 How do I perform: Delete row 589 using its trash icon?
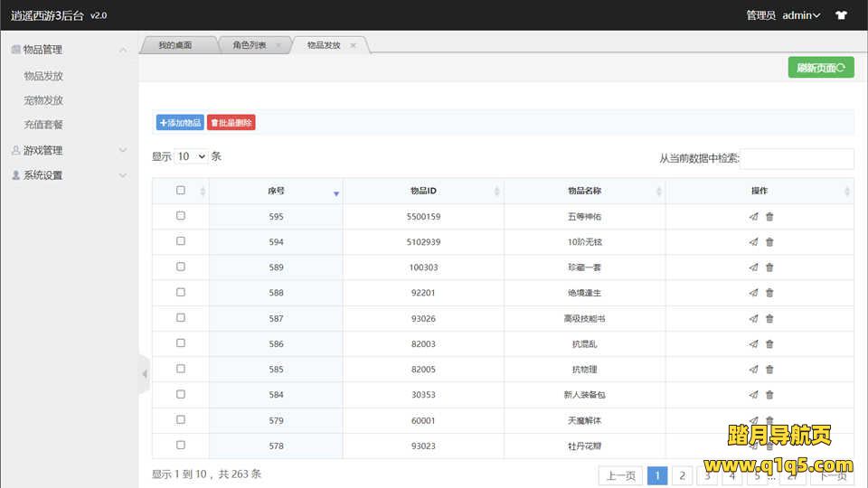click(769, 267)
